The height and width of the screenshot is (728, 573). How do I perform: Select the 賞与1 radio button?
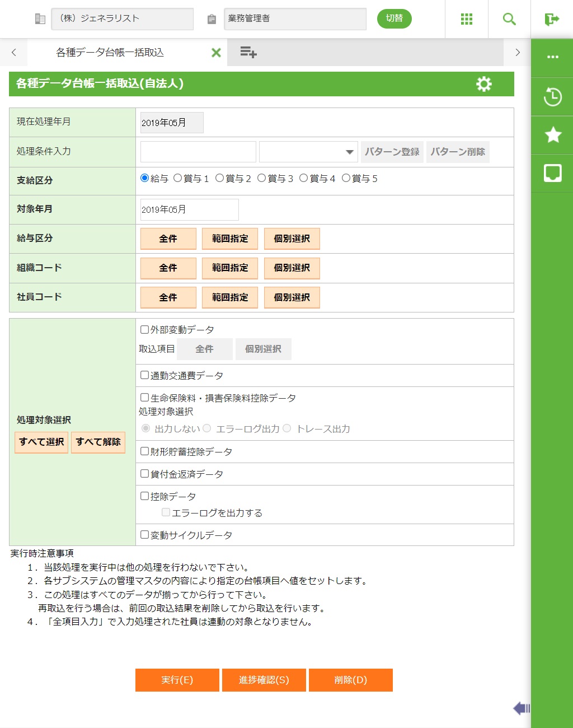point(178,178)
